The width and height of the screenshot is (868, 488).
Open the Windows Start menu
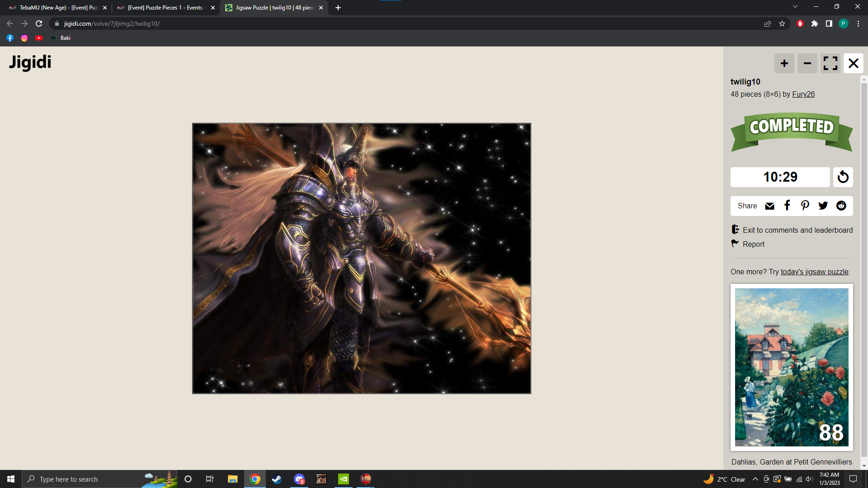11,479
